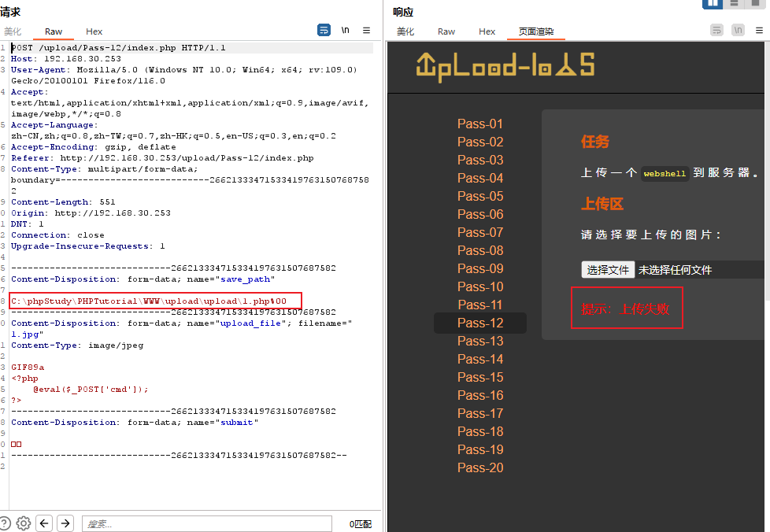770x532 pixels.
Task: Switch response view to 页面渲染 tab
Action: pos(535,31)
